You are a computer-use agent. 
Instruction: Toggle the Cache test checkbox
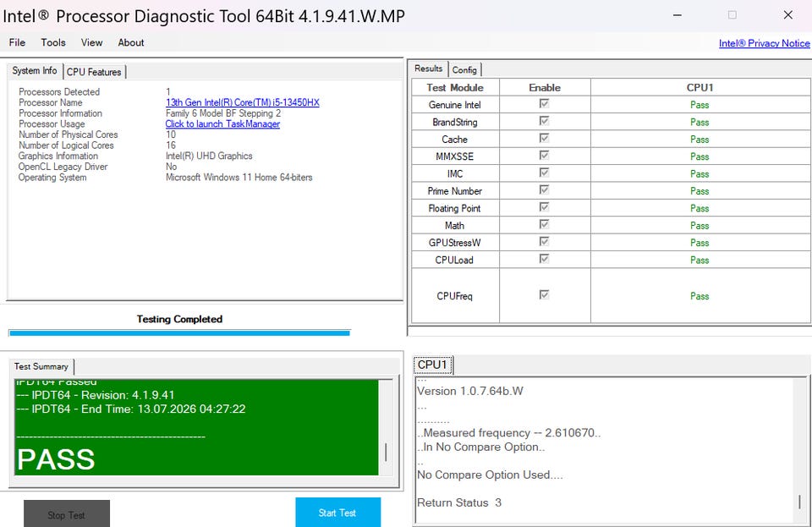tap(544, 138)
